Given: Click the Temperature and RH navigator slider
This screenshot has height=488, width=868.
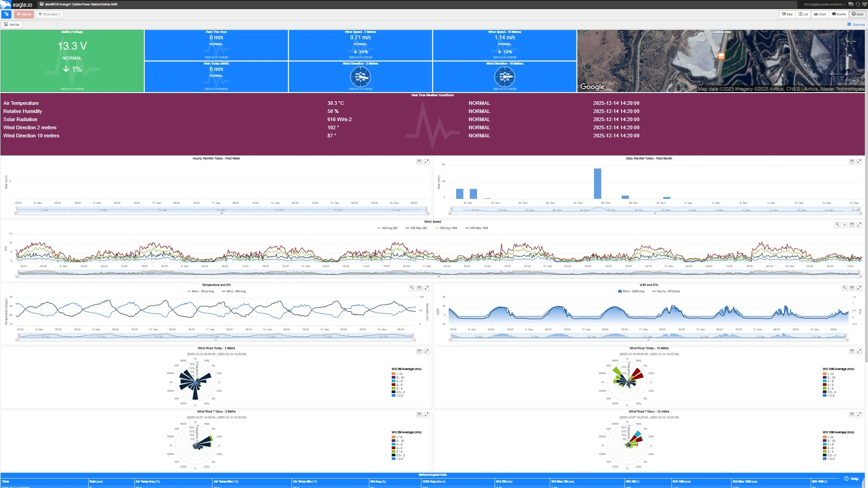Looking at the screenshot, I should point(216,337).
